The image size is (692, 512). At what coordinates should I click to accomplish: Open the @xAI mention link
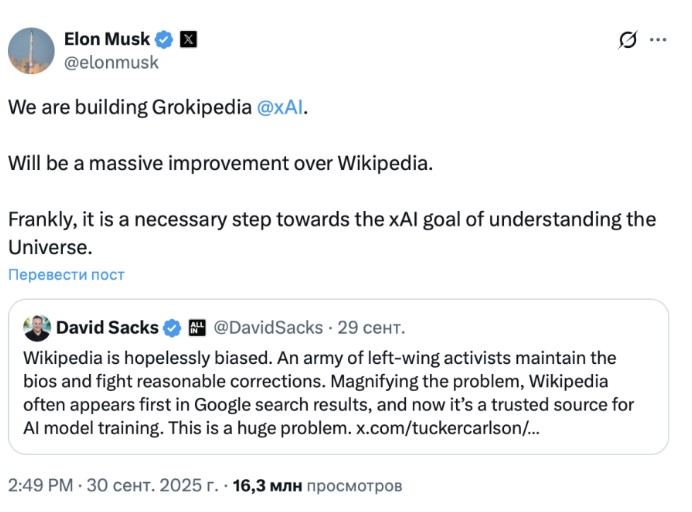tap(280, 107)
